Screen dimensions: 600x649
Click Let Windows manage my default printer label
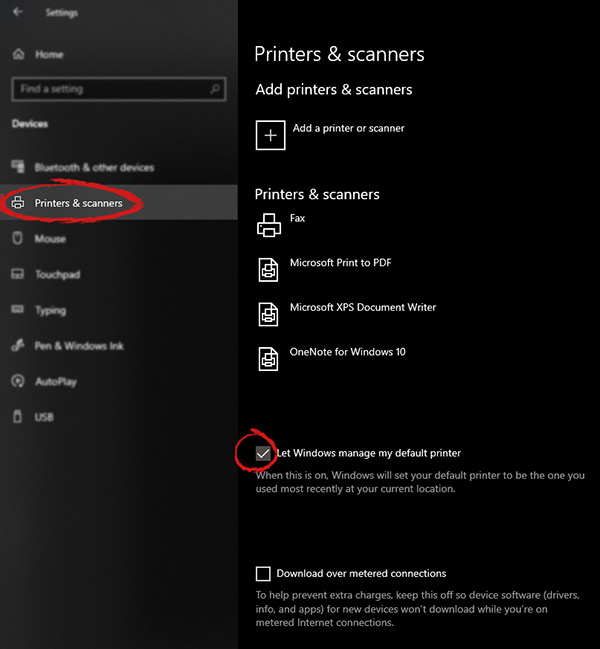tap(369, 453)
